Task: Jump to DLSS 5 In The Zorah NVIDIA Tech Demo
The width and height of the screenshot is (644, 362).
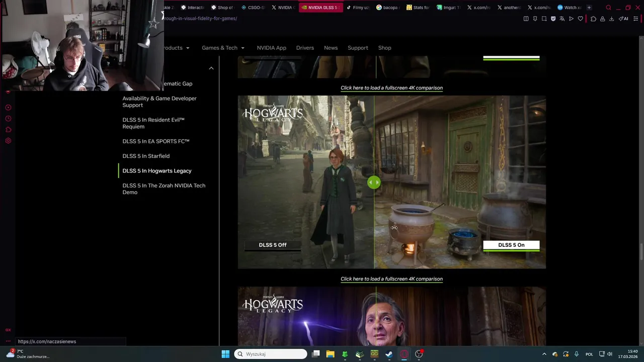Action: pyautogui.click(x=164, y=189)
